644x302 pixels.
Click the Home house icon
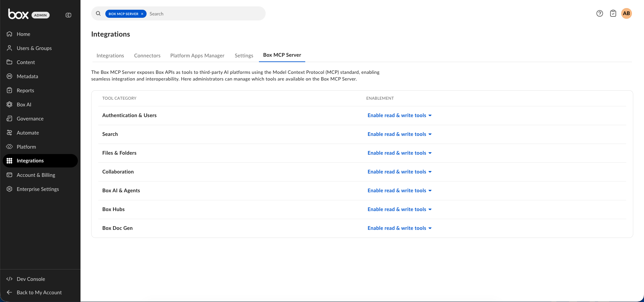pyautogui.click(x=9, y=34)
